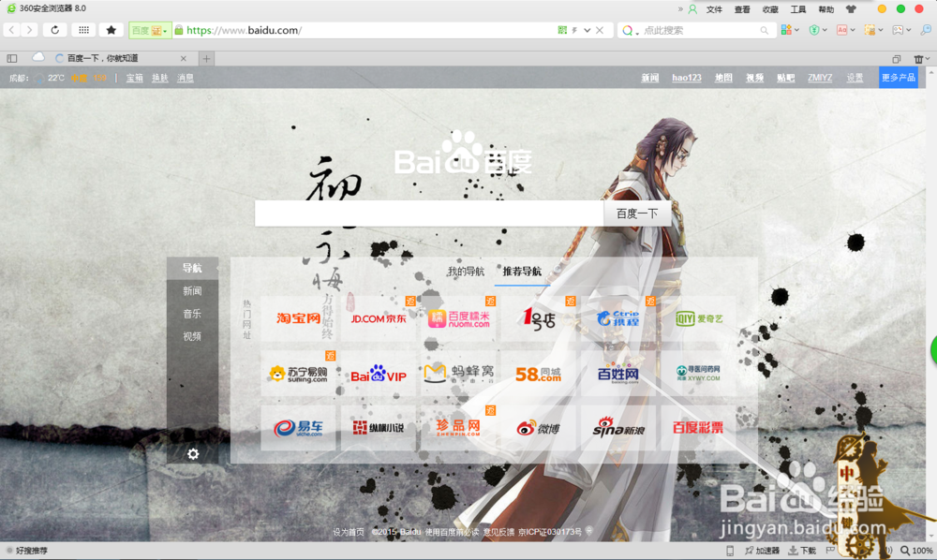Screen dimensions: 937x560
Task: Click the shirt skin icon
Action: 851,9
